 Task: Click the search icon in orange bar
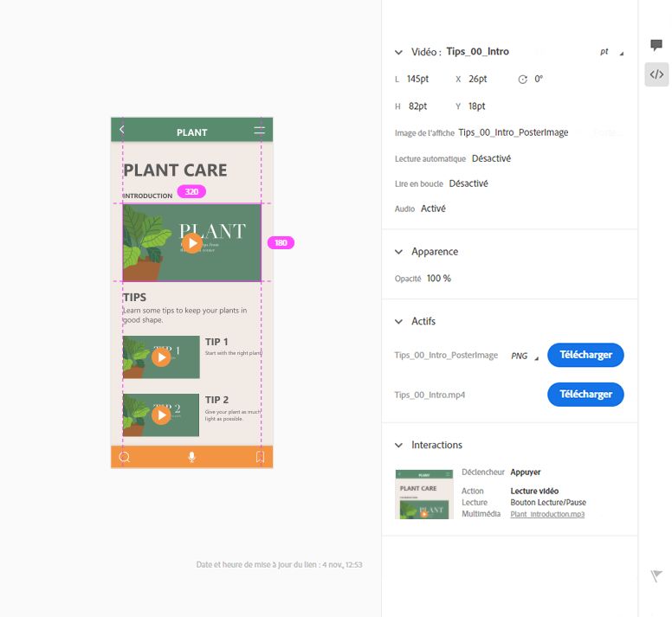[125, 457]
